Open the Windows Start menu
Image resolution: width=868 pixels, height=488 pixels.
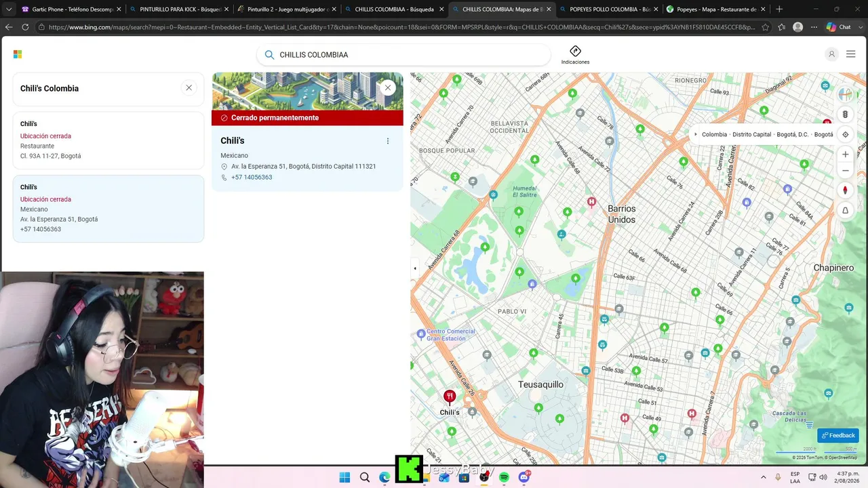[344, 477]
